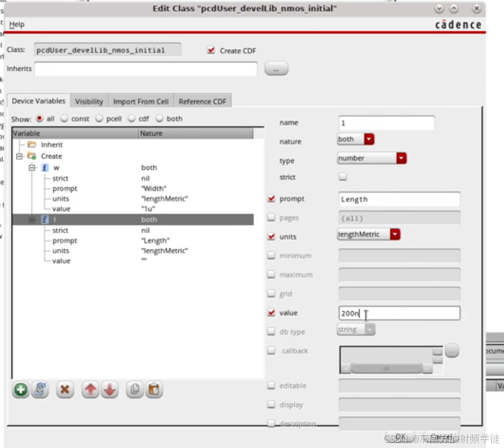The width and height of the screenshot is (504, 448).
Task: Enable the maximum checkbox
Action: [271, 275]
